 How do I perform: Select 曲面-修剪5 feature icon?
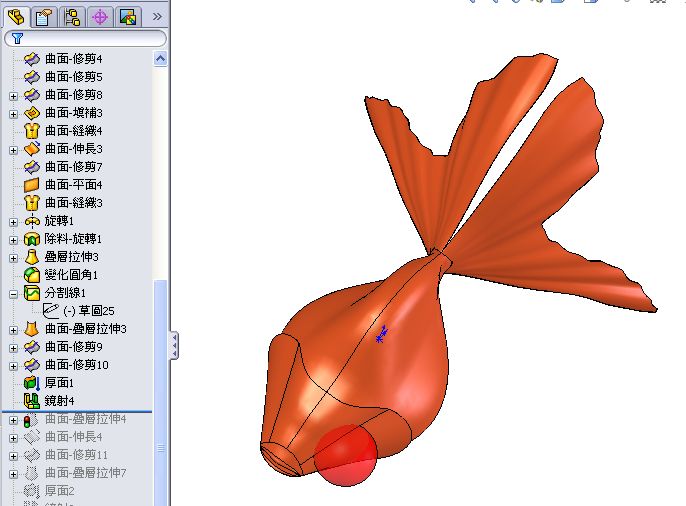(32, 77)
